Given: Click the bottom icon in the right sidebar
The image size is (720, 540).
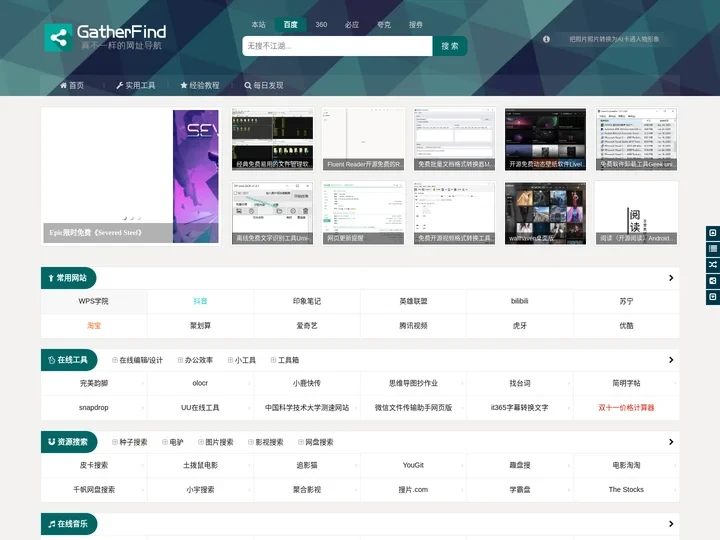Looking at the screenshot, I should [713, 297].
